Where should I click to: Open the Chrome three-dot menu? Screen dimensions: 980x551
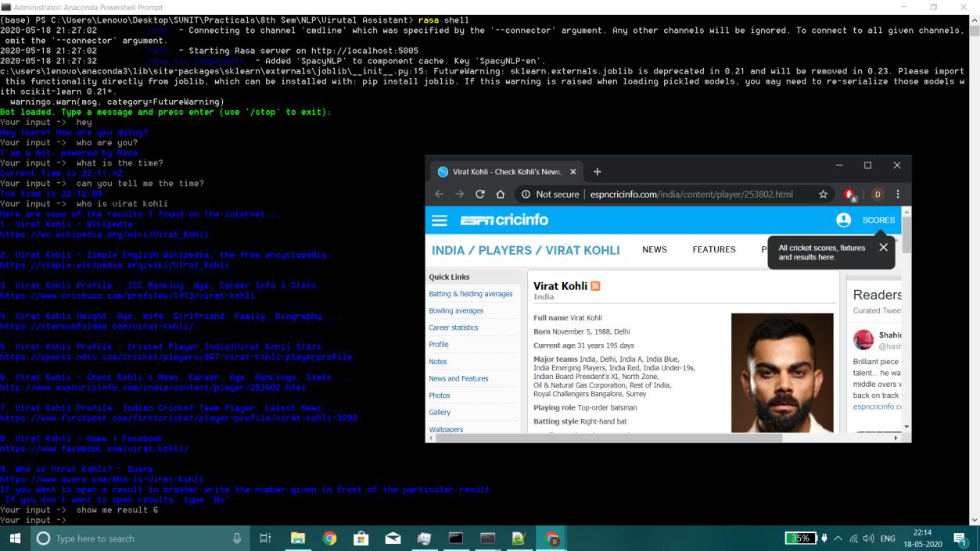[x=898, y=195]
